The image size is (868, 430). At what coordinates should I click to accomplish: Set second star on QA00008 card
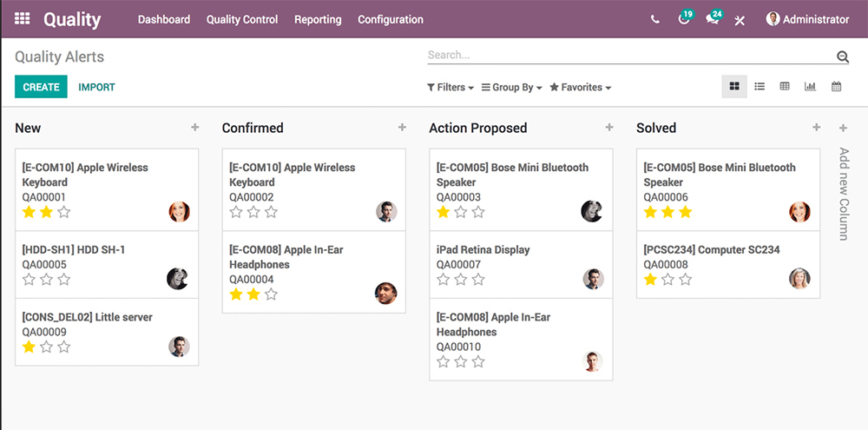tap(667, 280)
